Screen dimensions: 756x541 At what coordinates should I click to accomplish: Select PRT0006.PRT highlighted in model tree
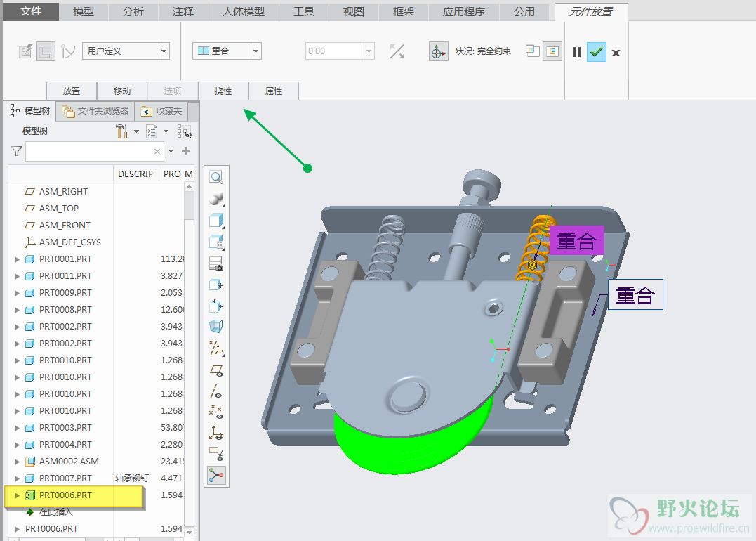coord(65,495)
